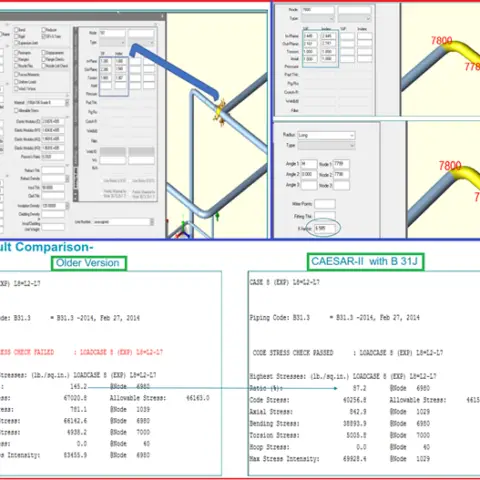The image size is (480, 480).
Task: Enable the Wind/Wave checkbox
Action: (x=16, y=89)
